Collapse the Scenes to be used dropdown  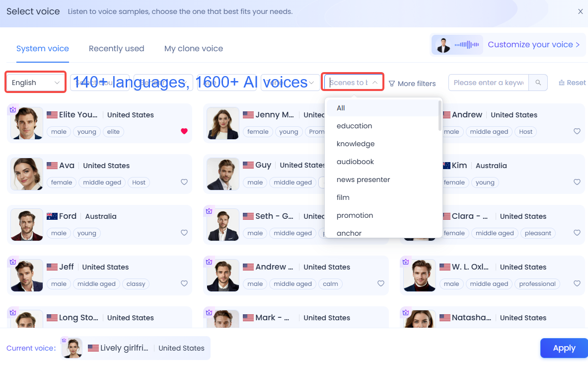click(375, 83)
